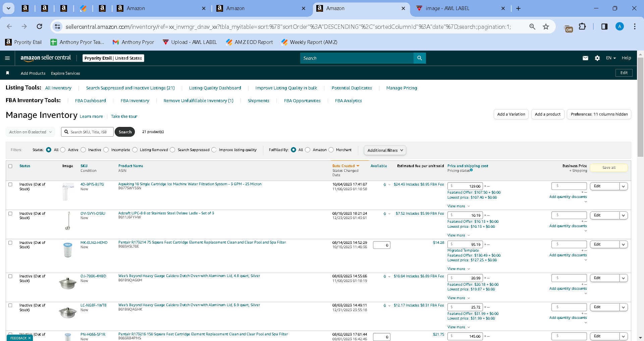The width and height of the screenshot is (644, 341).
Task: Open a new browser tab
Action: pyautogui.click(x=518, y=8)
